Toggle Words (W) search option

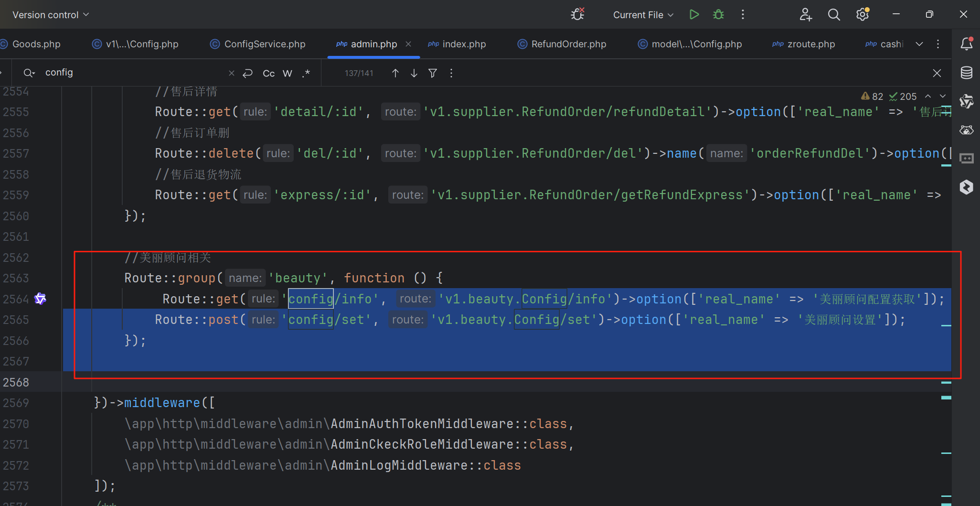click(288, 73)
